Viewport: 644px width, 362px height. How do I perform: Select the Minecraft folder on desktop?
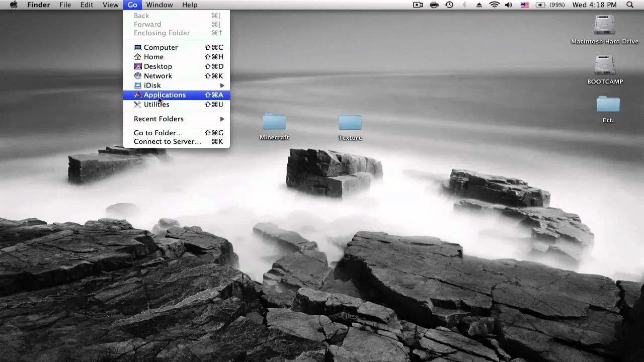274,127
